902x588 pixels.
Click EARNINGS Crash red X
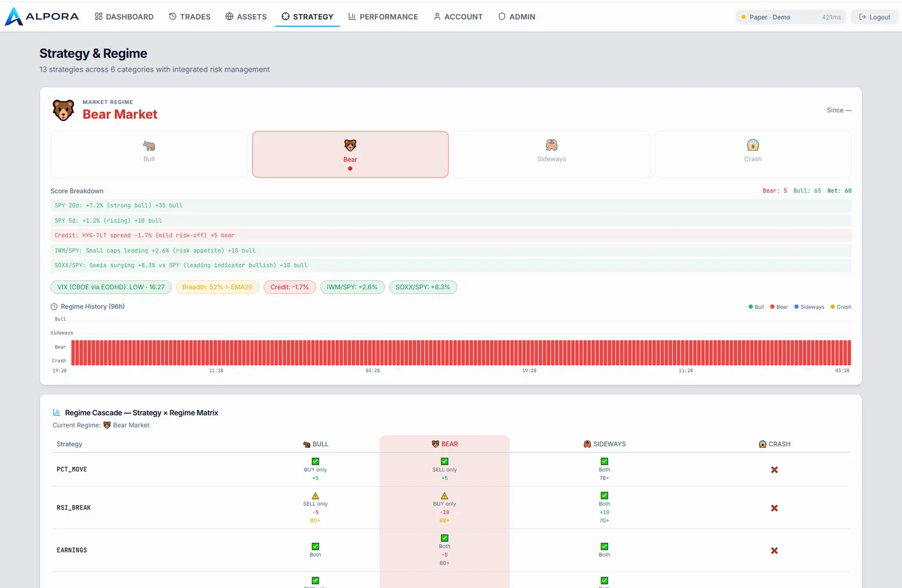(x=775, y=551)
